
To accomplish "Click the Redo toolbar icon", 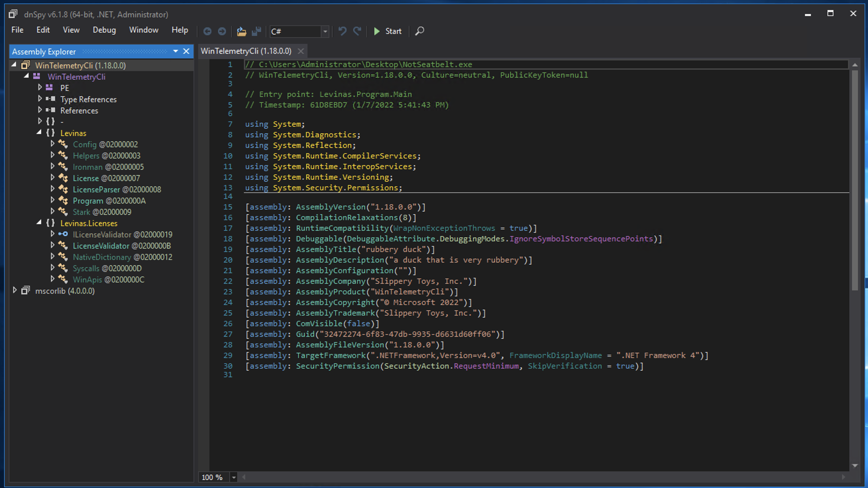I will [x=357, y=31].
